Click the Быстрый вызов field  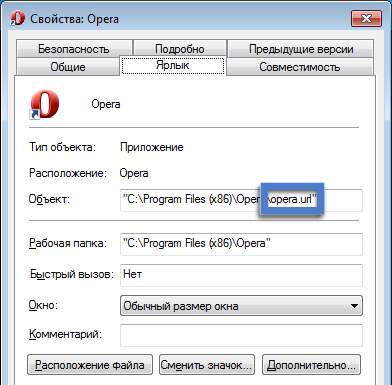[241, 275]
